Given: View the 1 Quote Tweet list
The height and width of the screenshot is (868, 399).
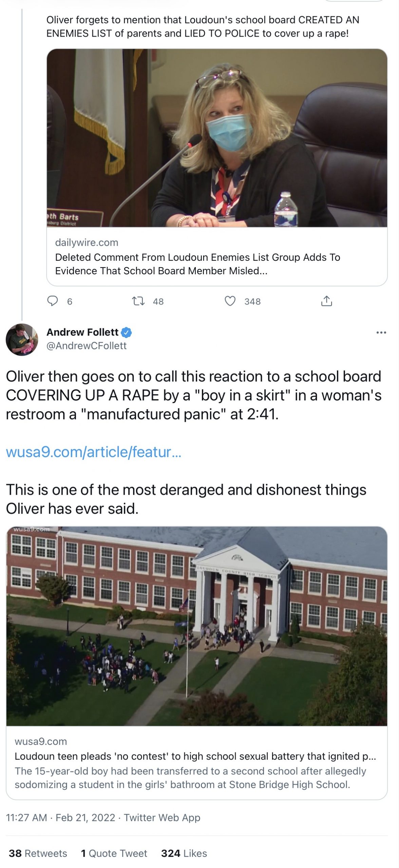Looking at the screenshot, I should (x=114, y=853).
